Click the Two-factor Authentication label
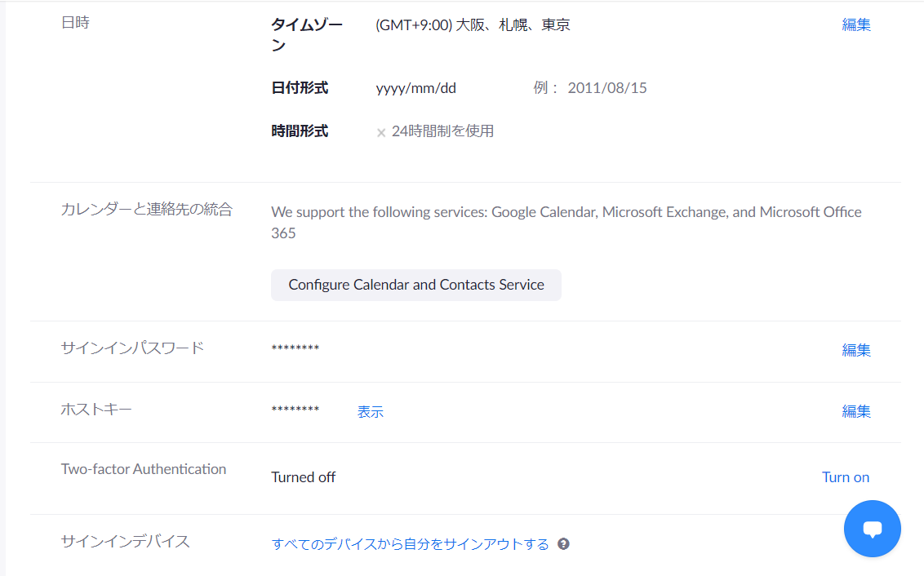 pos(143,469)
